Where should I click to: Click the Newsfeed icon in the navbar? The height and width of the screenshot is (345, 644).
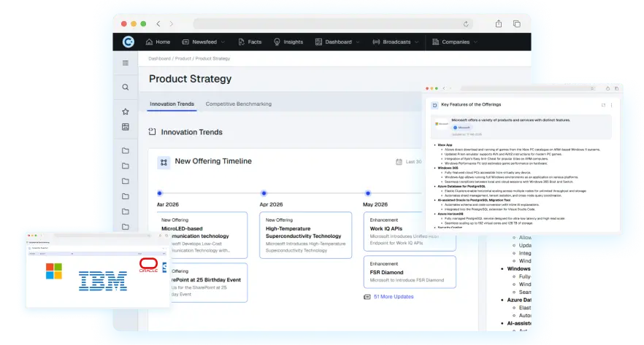[x=185, y=42]
